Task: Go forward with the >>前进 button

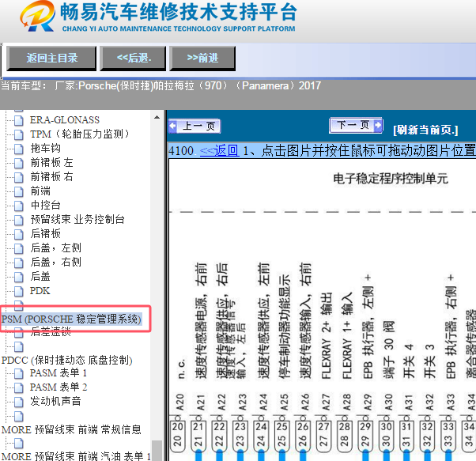Action: tap(202, 58)
